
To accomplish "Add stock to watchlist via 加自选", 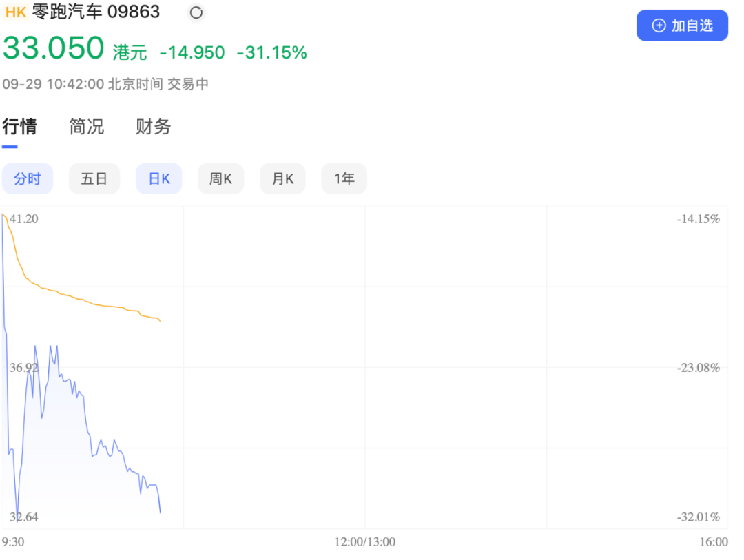I will (681, 25).
